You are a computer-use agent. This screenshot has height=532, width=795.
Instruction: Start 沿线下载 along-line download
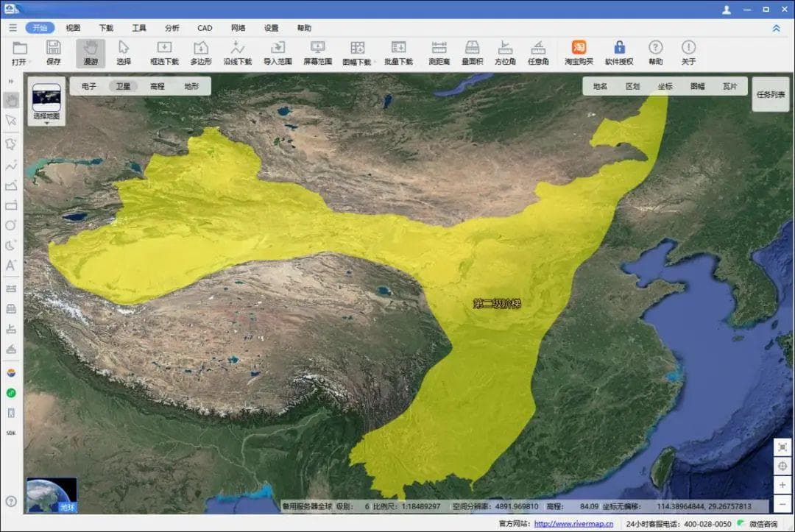click(x=237, y=53)
